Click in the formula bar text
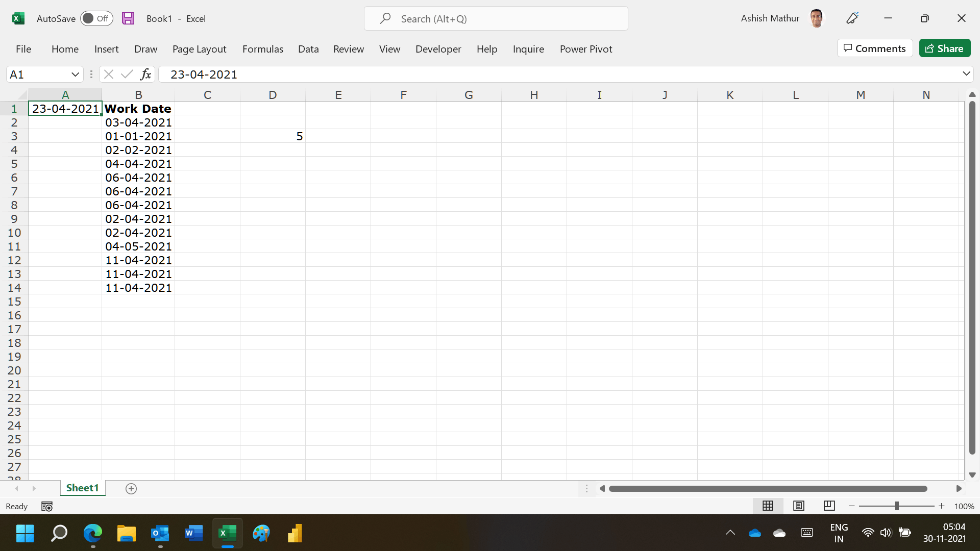The width and height of the screenshot is (980, 551). pyautogui.click(x=204, y=74)
